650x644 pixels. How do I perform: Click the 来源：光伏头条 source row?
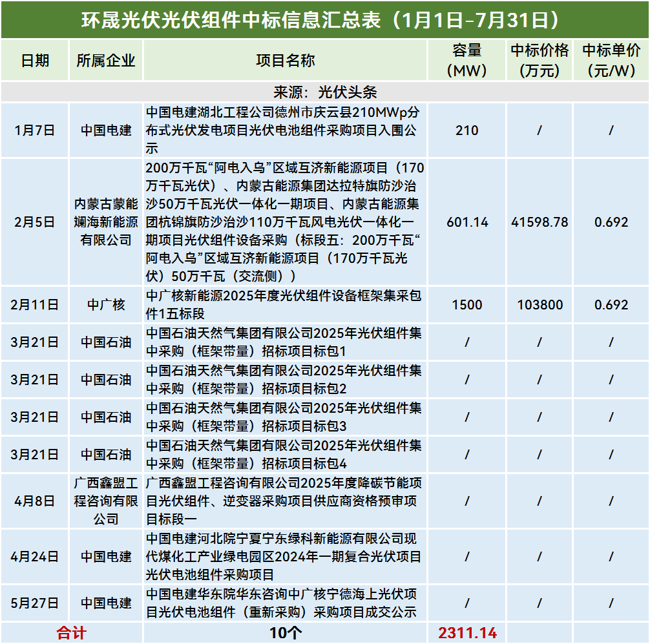(x=324, y=92)
